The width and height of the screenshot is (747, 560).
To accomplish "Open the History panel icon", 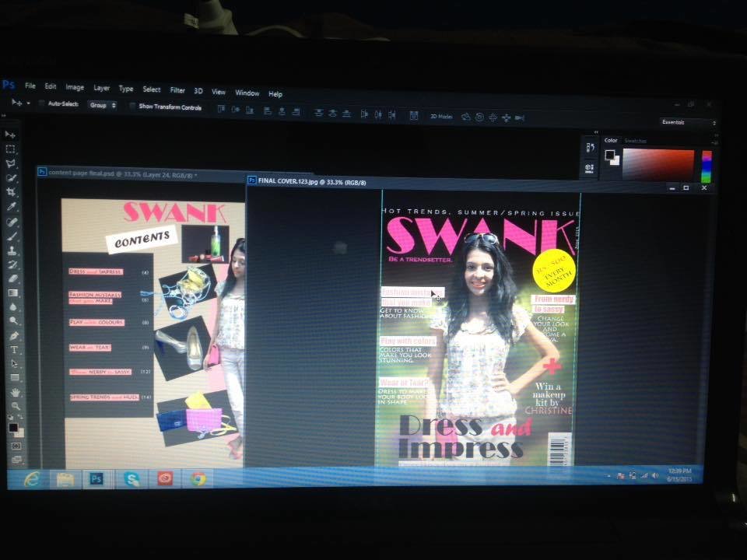I will 591,147.
